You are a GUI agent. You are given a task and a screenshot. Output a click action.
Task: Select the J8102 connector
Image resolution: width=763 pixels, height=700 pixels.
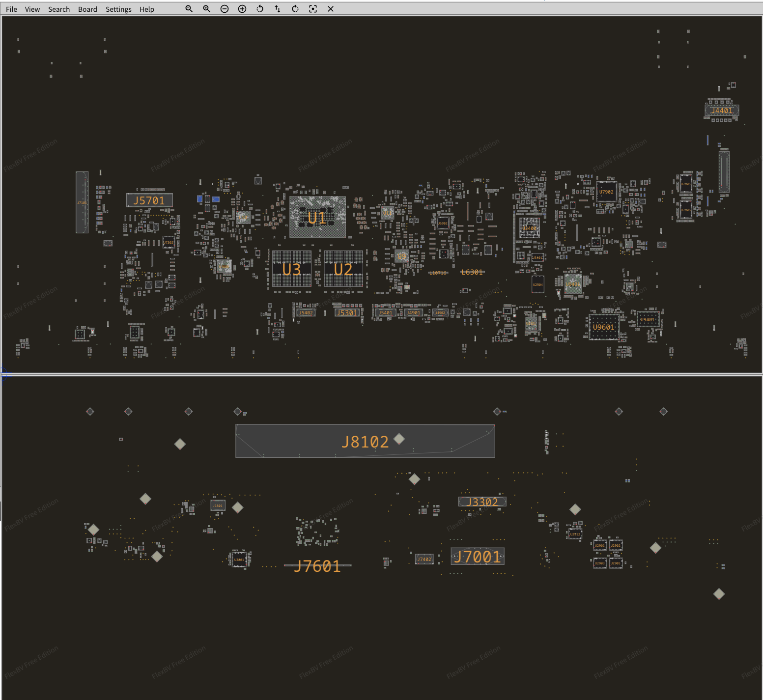[x=365, y=441]
